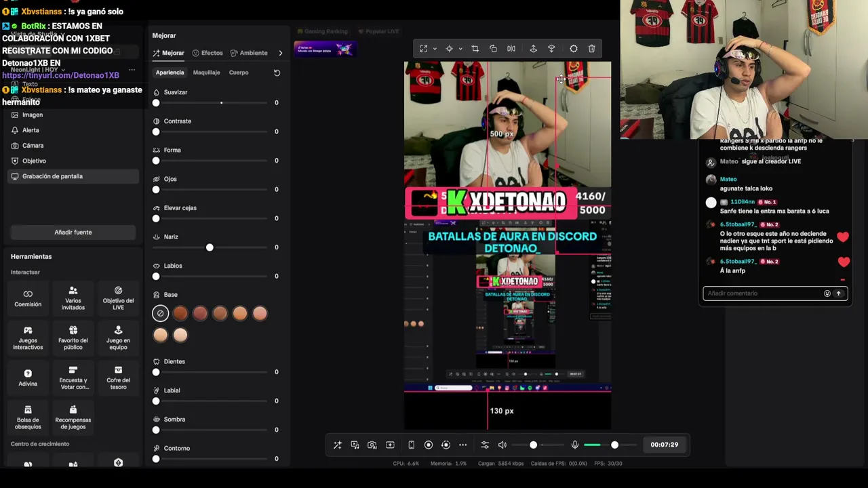Expand the fit-to-screen dropdown arrow
868x488 pixels.
coord(435,49)
